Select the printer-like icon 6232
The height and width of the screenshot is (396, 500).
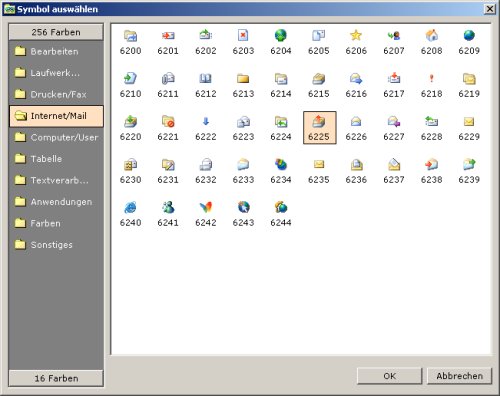coord(206,164)
